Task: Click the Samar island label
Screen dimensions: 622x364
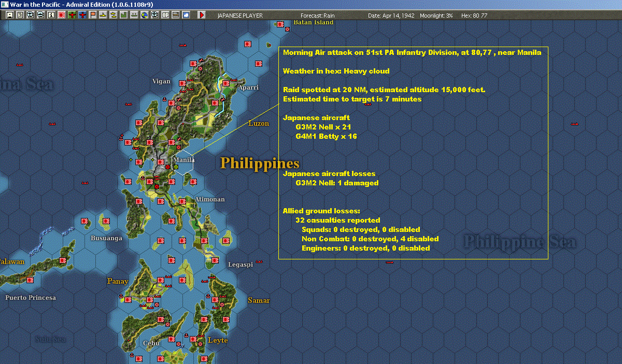Action: click(x=259, y=300)
